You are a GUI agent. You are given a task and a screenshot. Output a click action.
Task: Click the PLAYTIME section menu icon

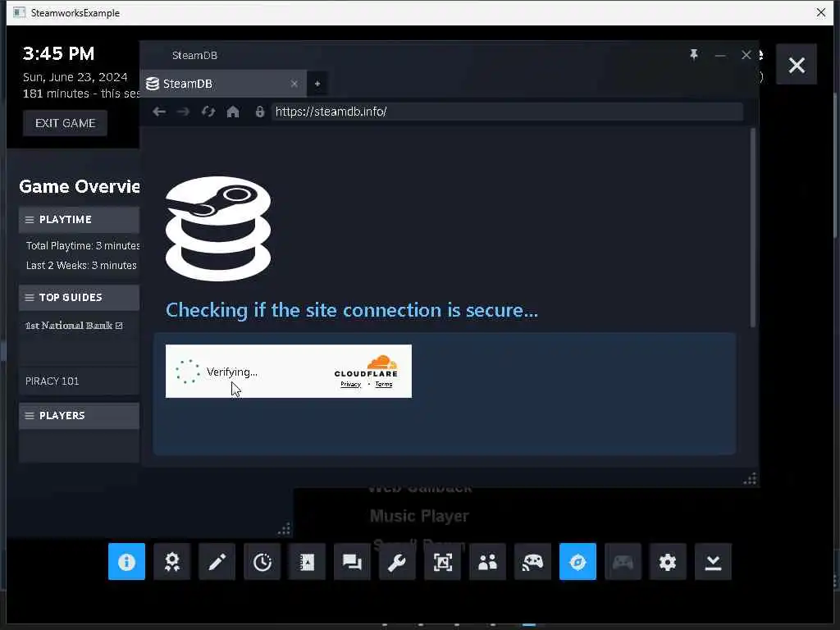(x=30, y=220)
